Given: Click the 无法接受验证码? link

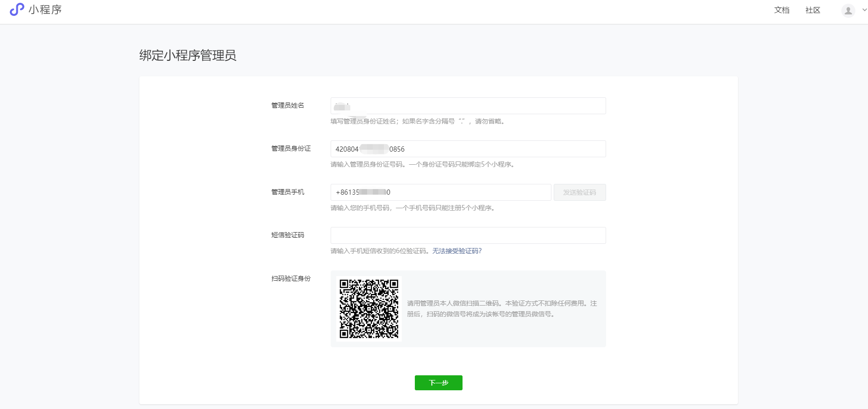Looking at the screenshot, I should tap(457, 251).
